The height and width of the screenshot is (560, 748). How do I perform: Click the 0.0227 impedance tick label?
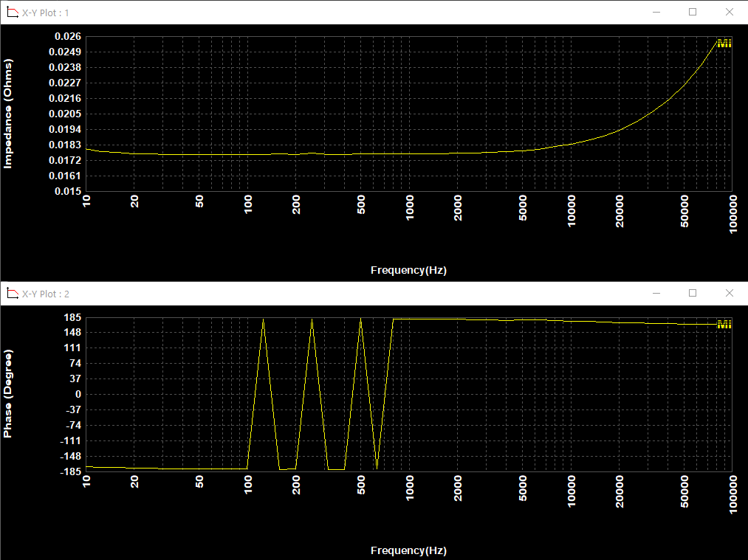coord(65,83)
